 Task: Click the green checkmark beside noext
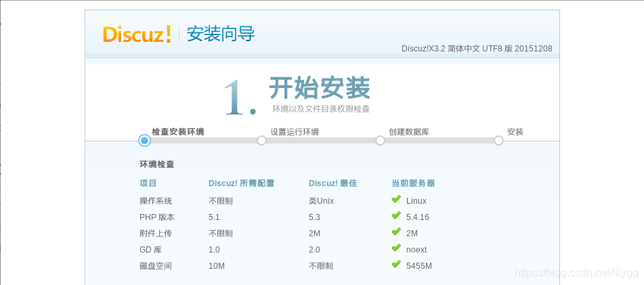(396, 248)
